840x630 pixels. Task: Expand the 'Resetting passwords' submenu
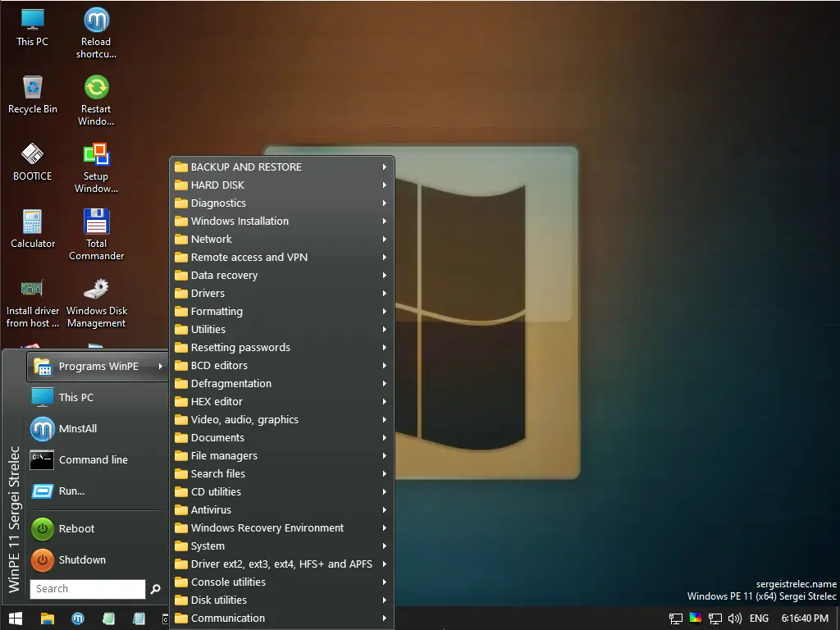pyautogui.click(x=240, y=347)
